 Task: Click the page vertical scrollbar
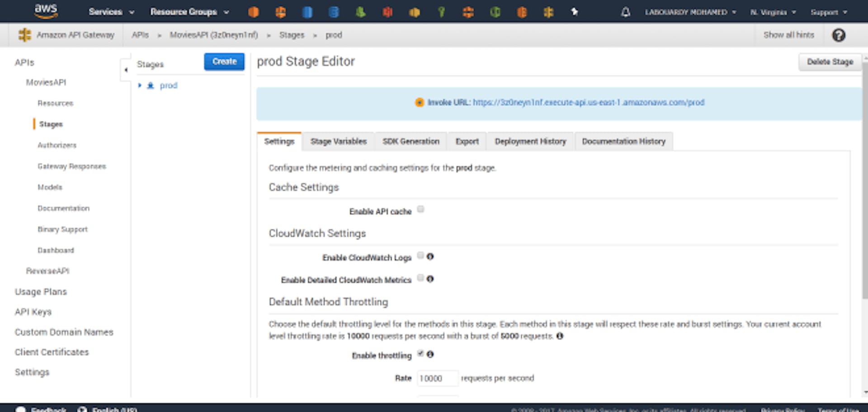click(x=865, y=181)
